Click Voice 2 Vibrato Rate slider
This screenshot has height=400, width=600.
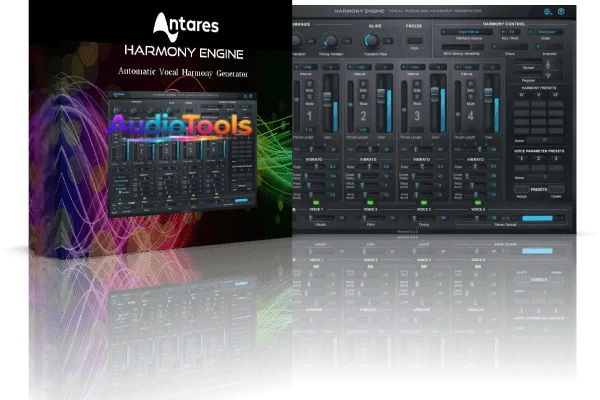[x=368, y=167]
